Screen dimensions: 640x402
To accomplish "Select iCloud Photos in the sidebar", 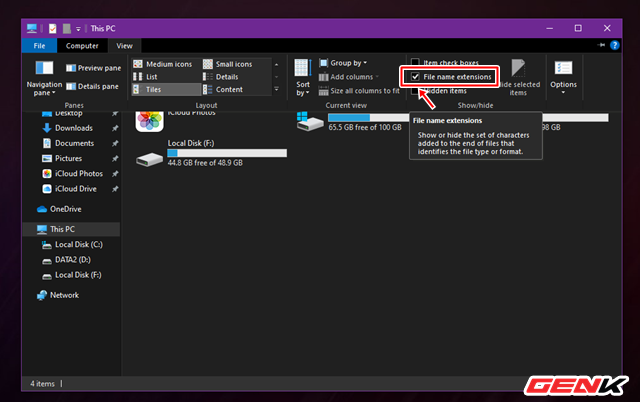I will [79, 173].
